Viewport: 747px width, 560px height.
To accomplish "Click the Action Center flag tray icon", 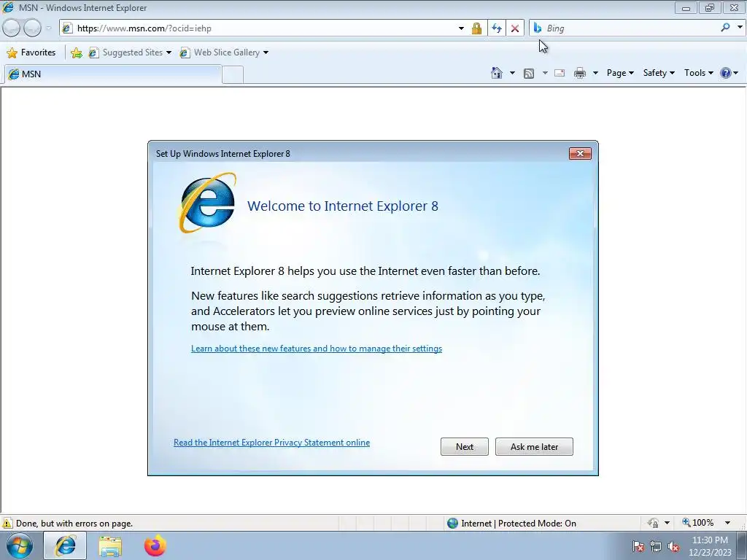I will (x=638, y=547).
